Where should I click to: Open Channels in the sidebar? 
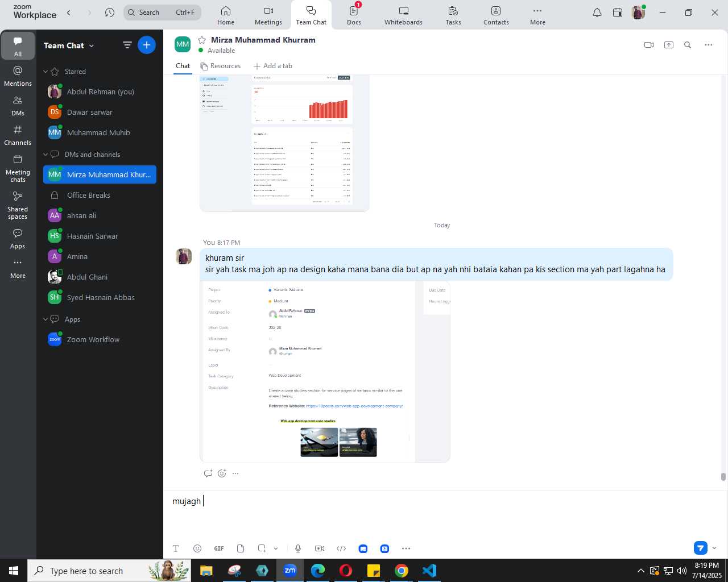click(18, 135)
